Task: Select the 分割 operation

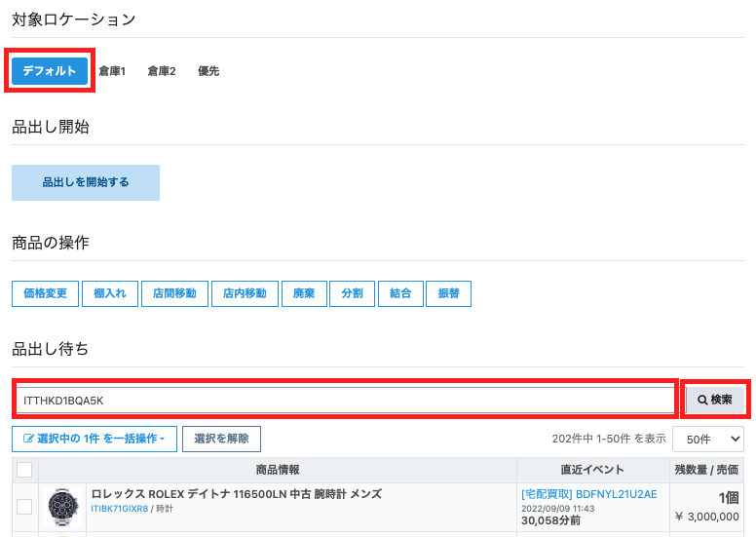Action: click(352, 293)
